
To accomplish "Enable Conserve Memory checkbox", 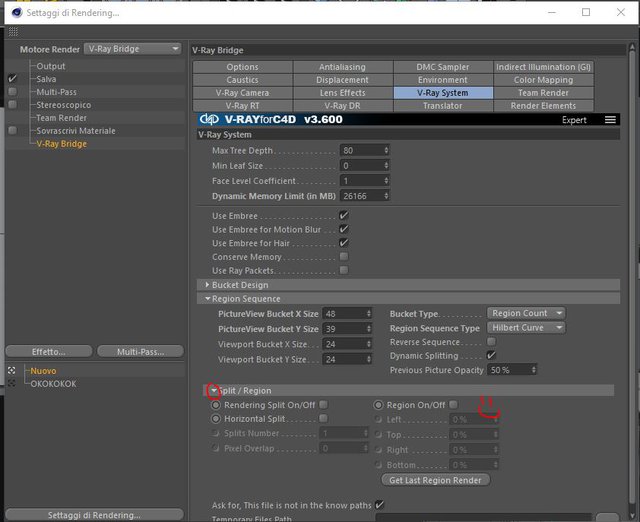I will (344, 256).
